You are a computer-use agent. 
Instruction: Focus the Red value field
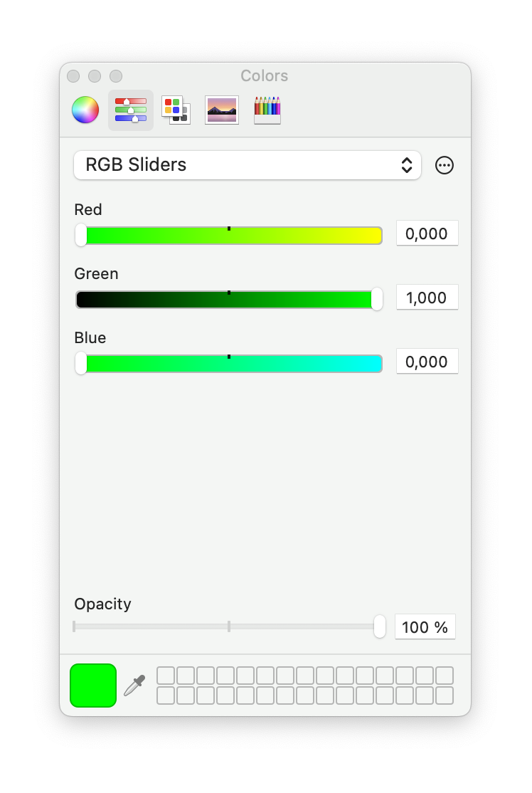(427, 233)
